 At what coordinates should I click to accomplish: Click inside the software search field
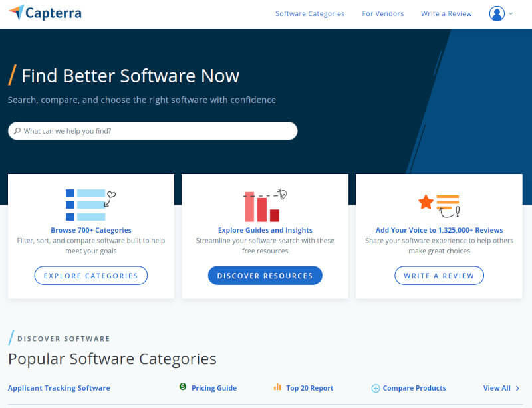click(x=153, y=130)
